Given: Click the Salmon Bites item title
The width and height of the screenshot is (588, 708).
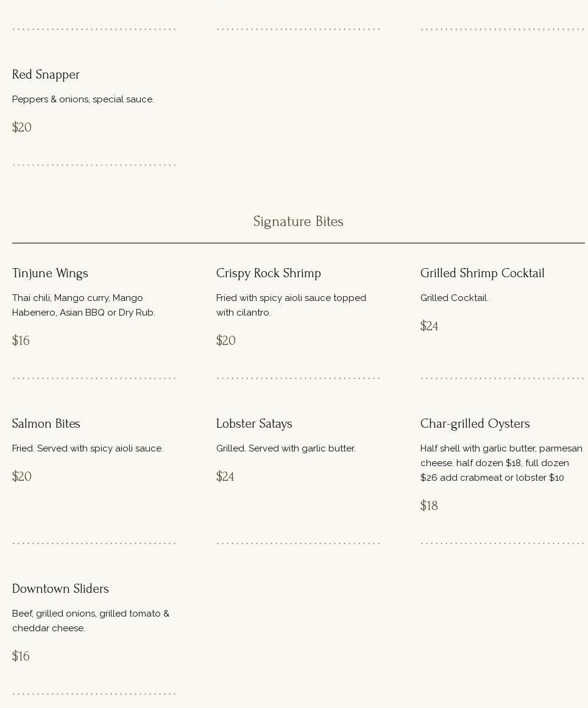Looking at the screenshot, I should click(46, 423).
